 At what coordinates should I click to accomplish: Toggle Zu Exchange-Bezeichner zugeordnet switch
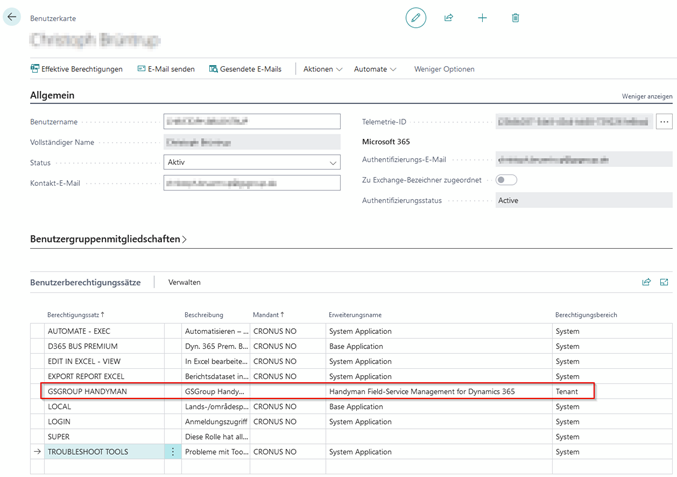[506, 180]
